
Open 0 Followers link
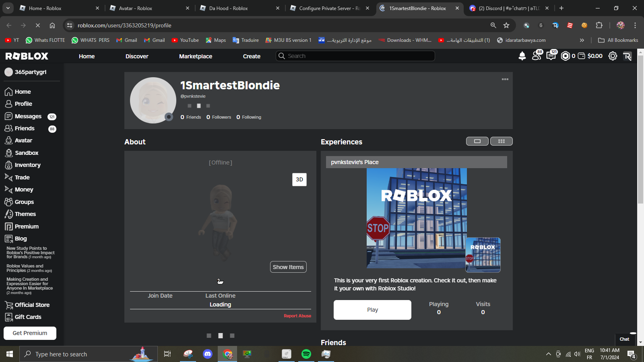pos(219,117)
